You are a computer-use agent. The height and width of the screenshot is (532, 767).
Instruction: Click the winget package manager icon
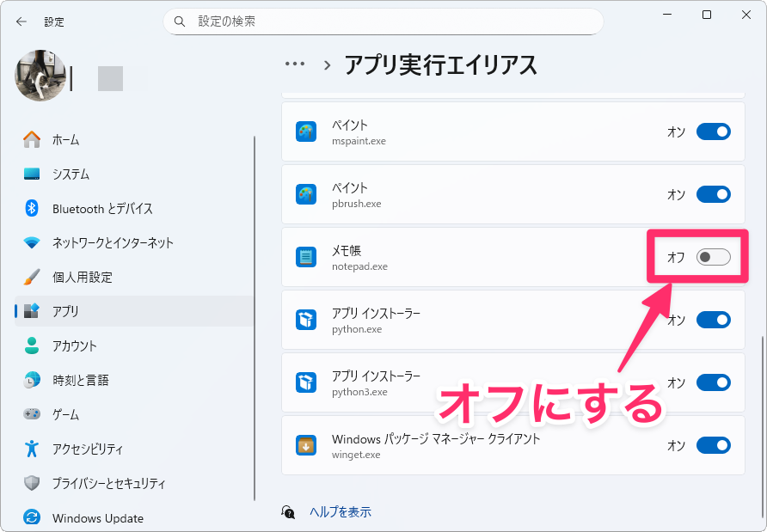tap(306, 445)
